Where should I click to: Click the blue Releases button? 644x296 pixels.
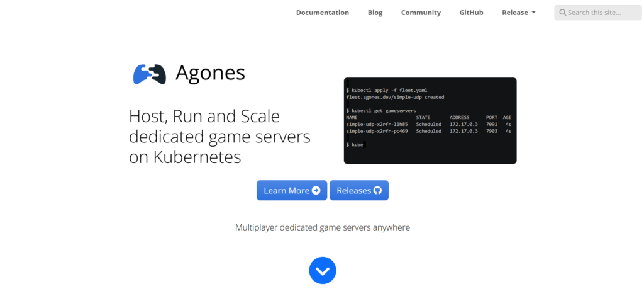pyautogui.click(x=358, y=191)
